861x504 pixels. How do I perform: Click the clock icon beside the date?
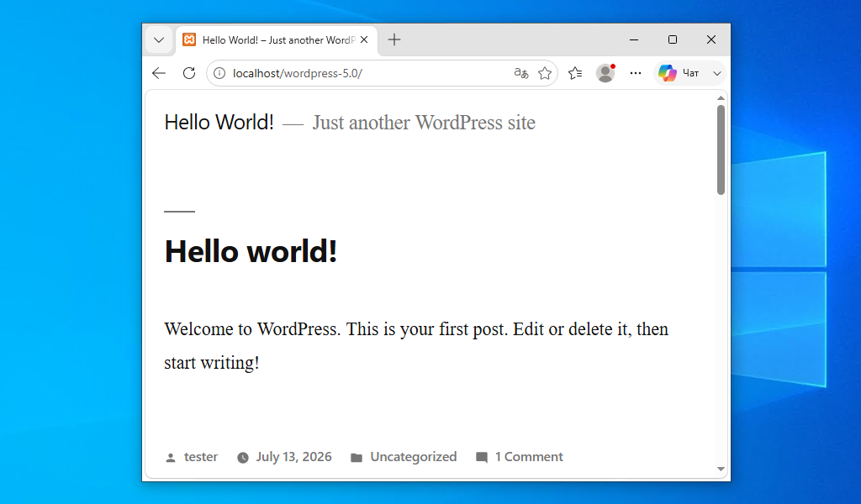tap(243, 458)
